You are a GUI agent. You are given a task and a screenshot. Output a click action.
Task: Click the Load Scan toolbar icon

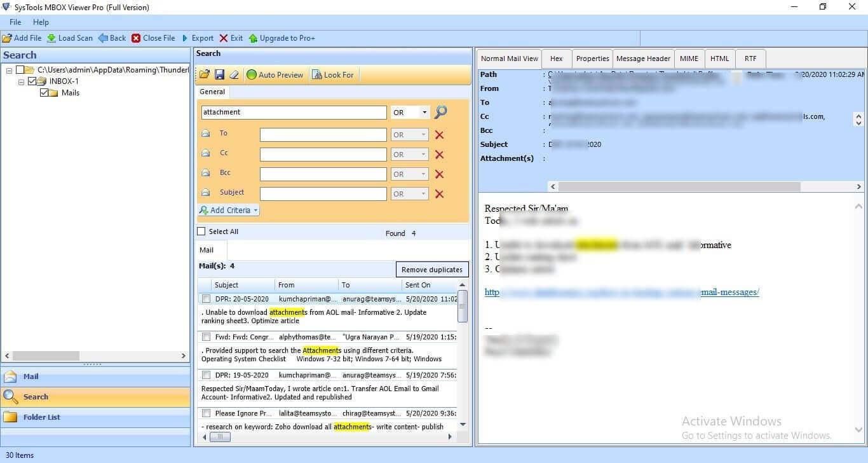(x=51, y=38)
